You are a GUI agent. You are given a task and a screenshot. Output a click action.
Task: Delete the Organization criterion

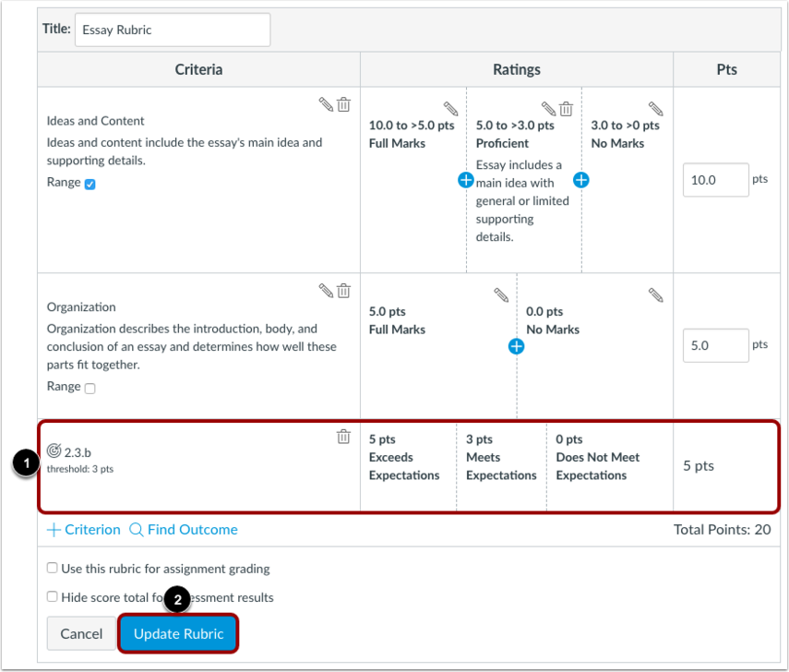[343, 291]
